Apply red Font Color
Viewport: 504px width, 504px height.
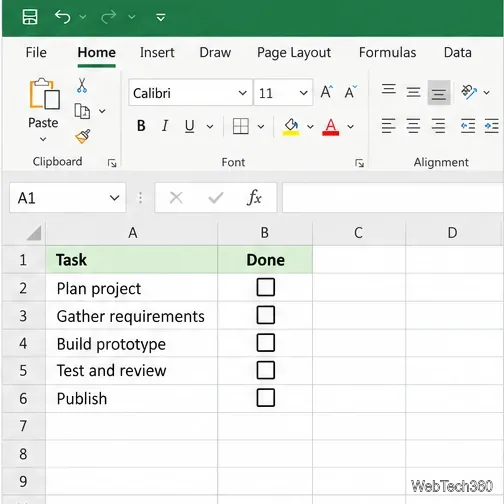pos(331,127)
